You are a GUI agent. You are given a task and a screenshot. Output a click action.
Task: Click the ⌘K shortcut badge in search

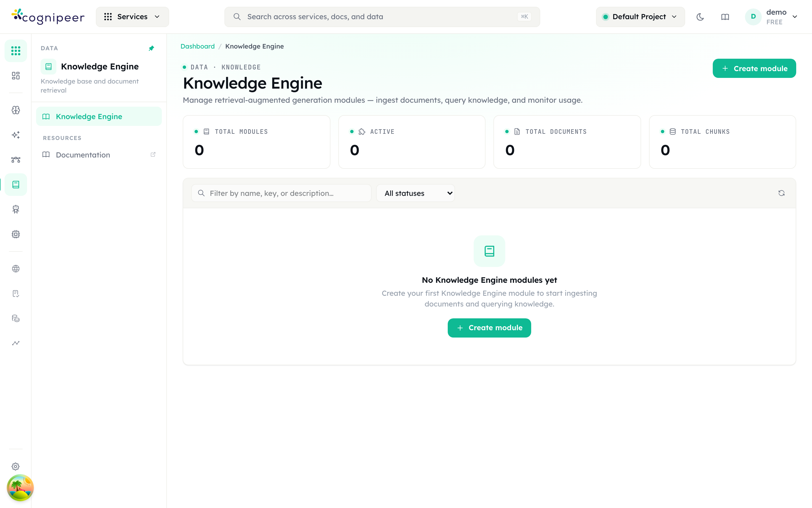coord(524,17)
